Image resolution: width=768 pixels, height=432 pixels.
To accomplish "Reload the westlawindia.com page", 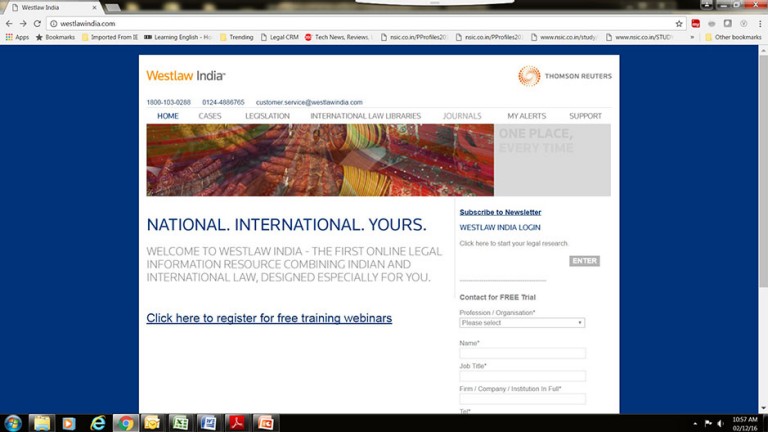I will [x=37, y=24].
